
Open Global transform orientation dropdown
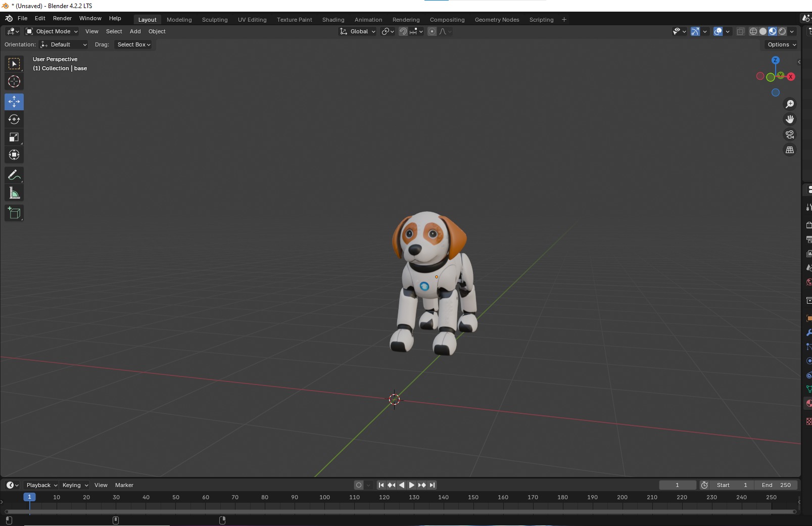tap(358, 31)
